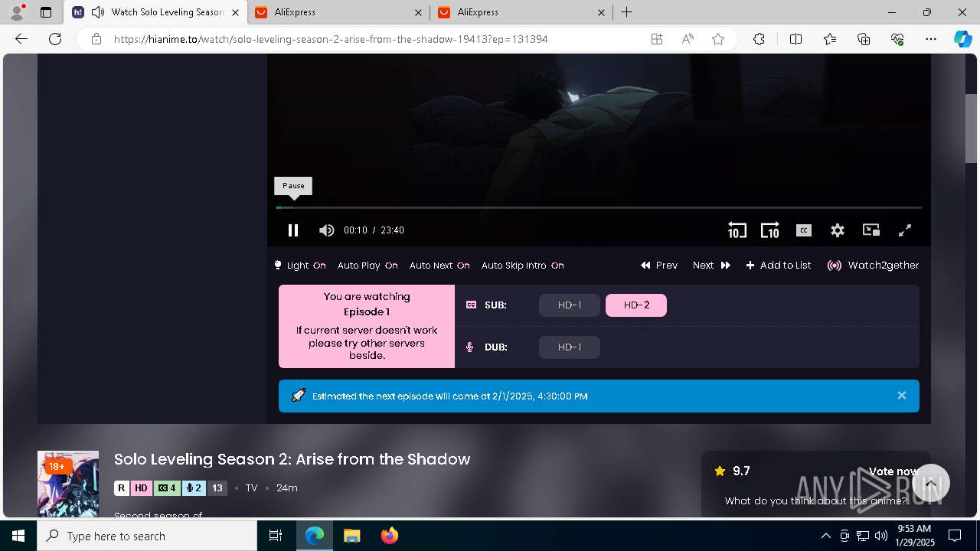Open the notification center
The width and height of the screenshot is (980, 551).
pyautogui.click(x=955, y=536)
